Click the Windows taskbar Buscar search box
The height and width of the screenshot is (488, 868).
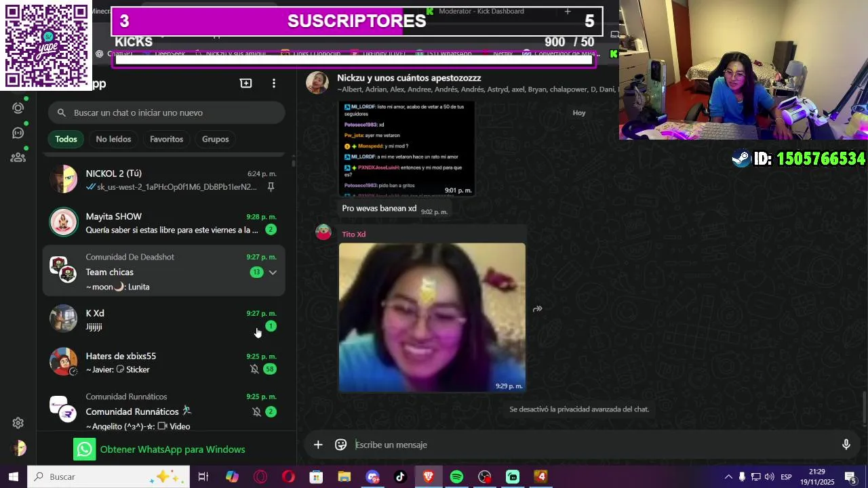pos(110,476)
